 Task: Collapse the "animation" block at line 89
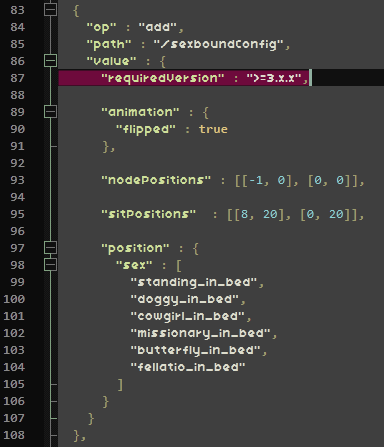coord(50,112)
